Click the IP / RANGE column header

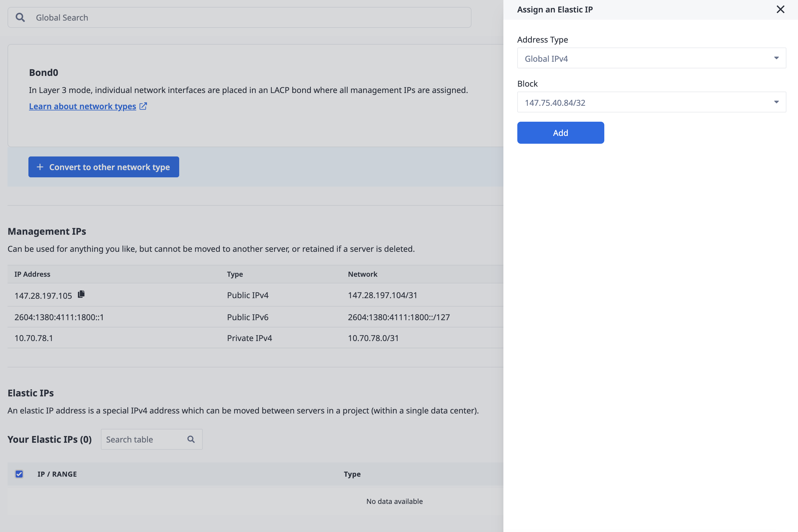pos(57,474)
